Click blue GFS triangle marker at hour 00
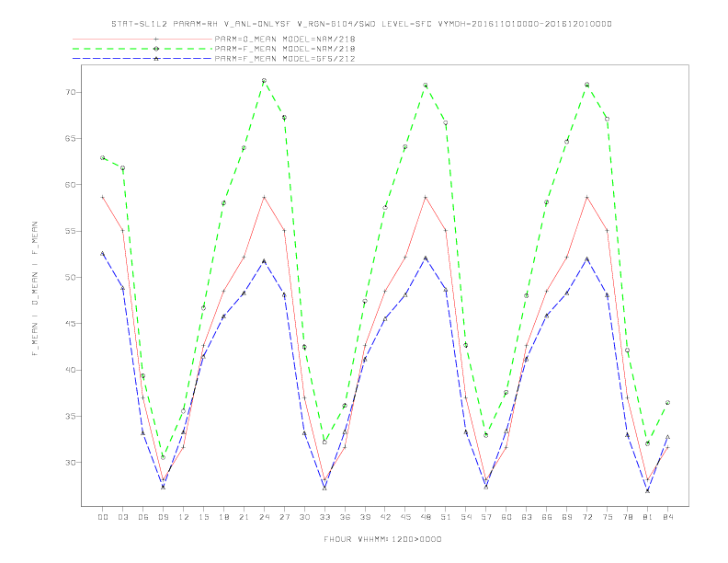Viewport: 728px width, 563px height. pos(103,254)
